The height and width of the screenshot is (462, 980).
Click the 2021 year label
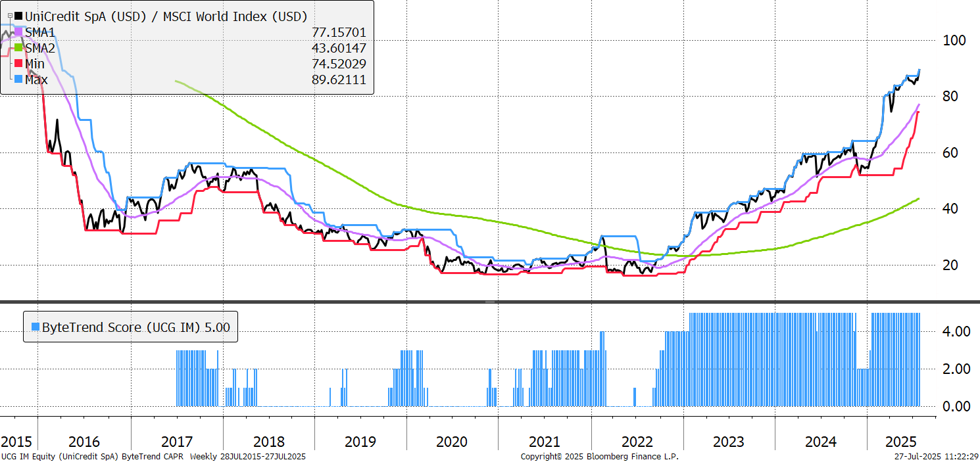pyautogui.click(x=545, y=441)
